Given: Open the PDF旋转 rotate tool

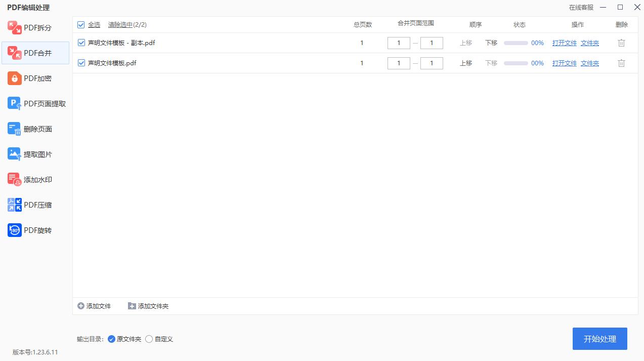Looking at the screenshot, I should [35, 230].
